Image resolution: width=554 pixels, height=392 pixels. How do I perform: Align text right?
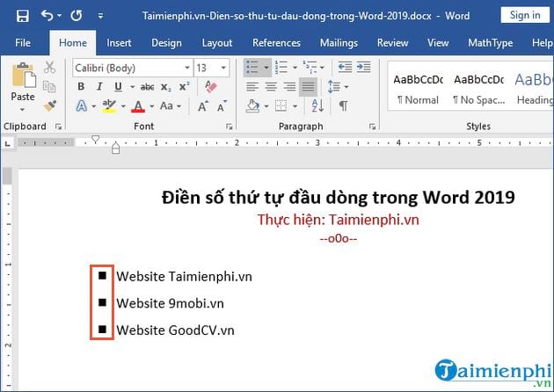tap(289, 86)
